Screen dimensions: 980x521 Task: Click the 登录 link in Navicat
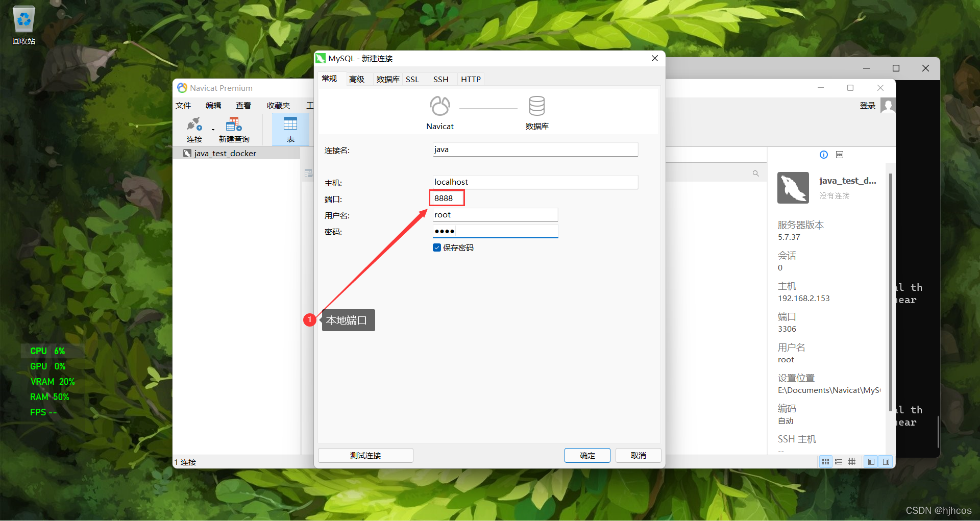(868, 105)
